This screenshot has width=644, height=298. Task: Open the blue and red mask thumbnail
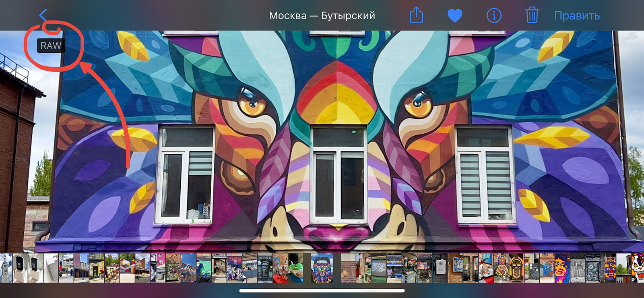point(609,268)
